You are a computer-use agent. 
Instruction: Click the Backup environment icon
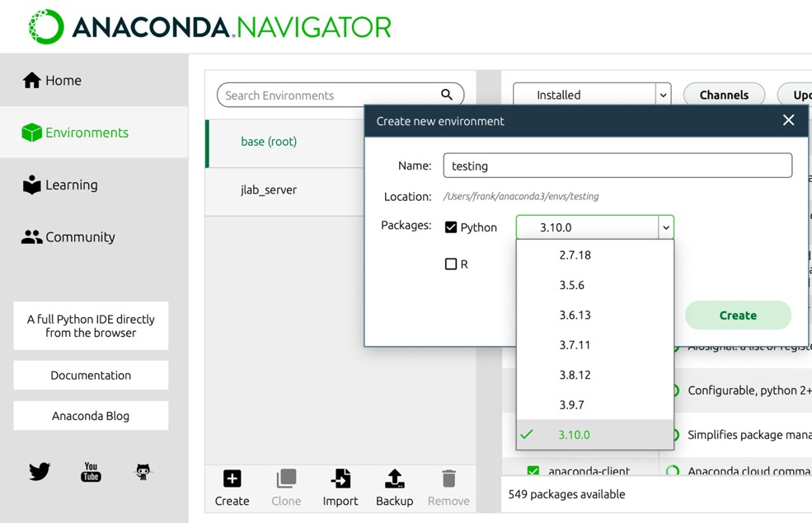click(395, 479)
